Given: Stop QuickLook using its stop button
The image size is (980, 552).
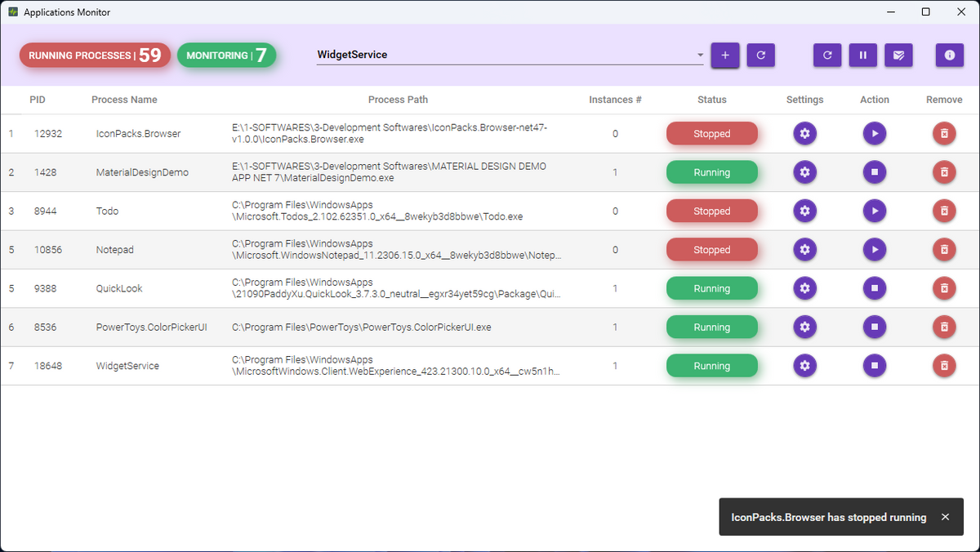Looking at the screenshot, I should pos(875,288).
